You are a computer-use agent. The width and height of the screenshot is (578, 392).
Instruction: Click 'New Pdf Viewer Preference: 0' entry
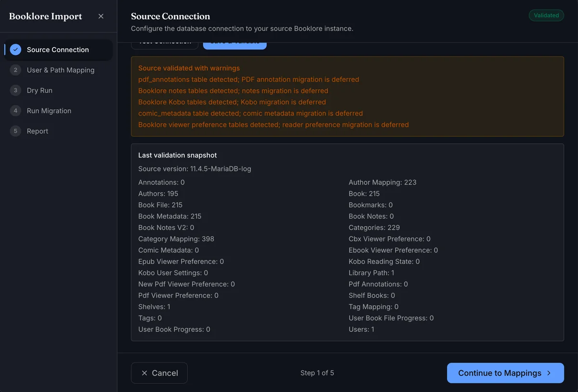click(186, 284)
